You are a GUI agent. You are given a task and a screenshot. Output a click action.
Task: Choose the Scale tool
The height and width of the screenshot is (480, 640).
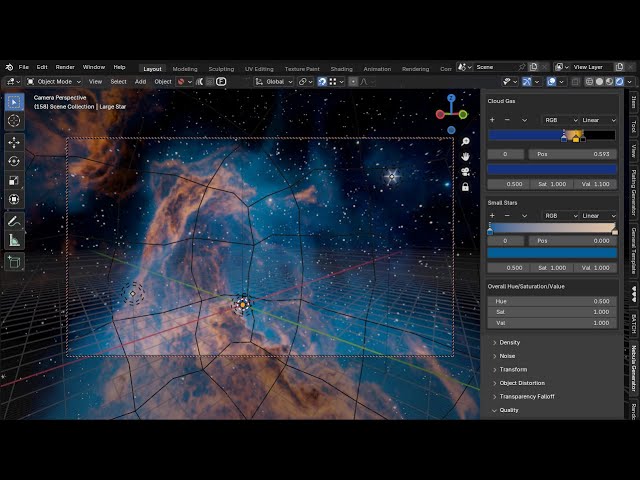click(x=14, y=180)
